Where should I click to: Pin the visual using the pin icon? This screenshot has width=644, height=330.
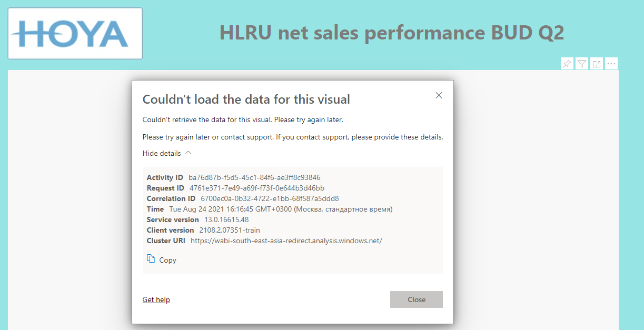point(567,64)
